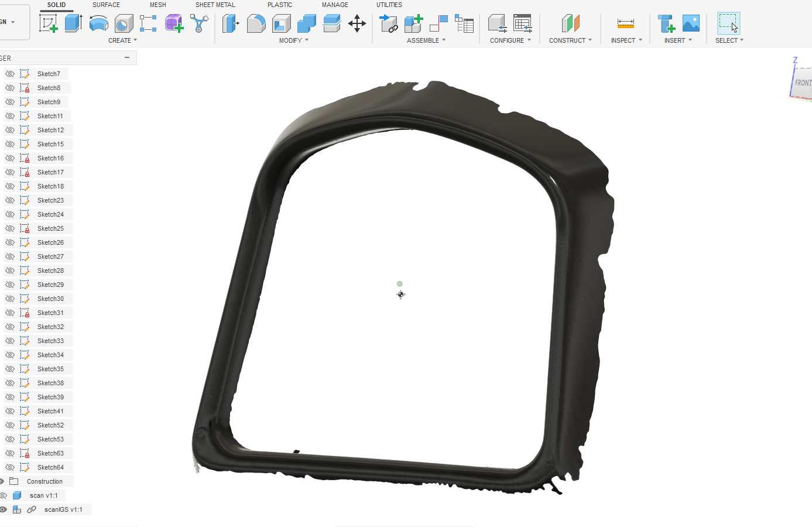Viewport: 812px width, 527px height.
Task: Select the Move/Copy arrows icon
Action: pos(357,23)
